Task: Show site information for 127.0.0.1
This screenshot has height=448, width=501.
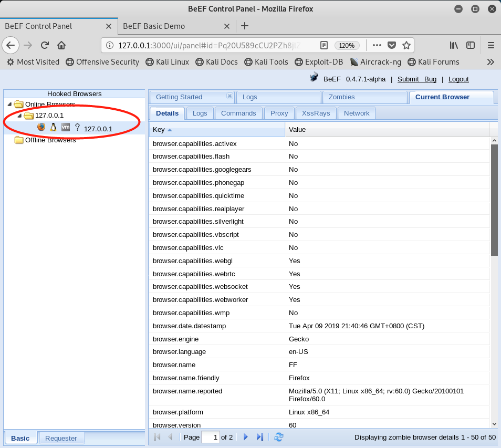Action: pos(110,45)
